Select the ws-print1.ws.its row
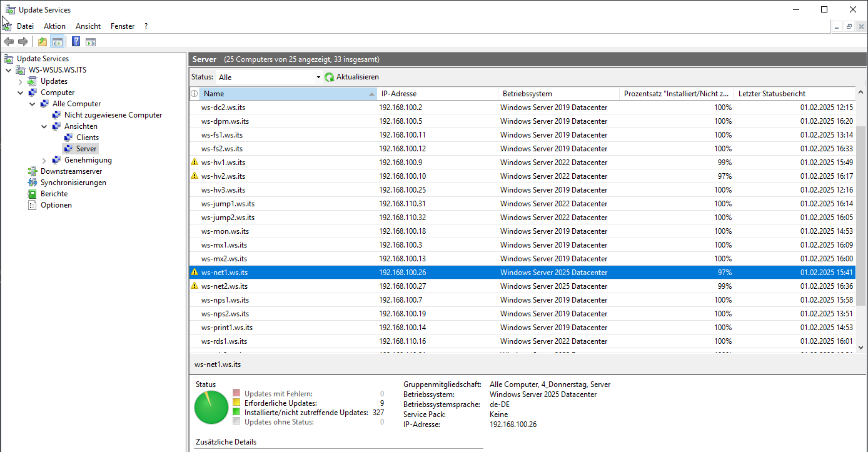The height and width of the screenshot is (452, 868). pos(522,327)
